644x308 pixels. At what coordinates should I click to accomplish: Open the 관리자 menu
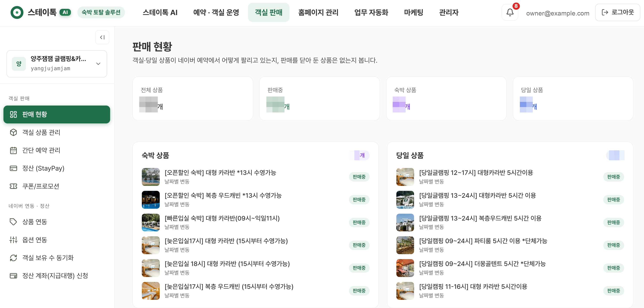(x=449, y=12)
